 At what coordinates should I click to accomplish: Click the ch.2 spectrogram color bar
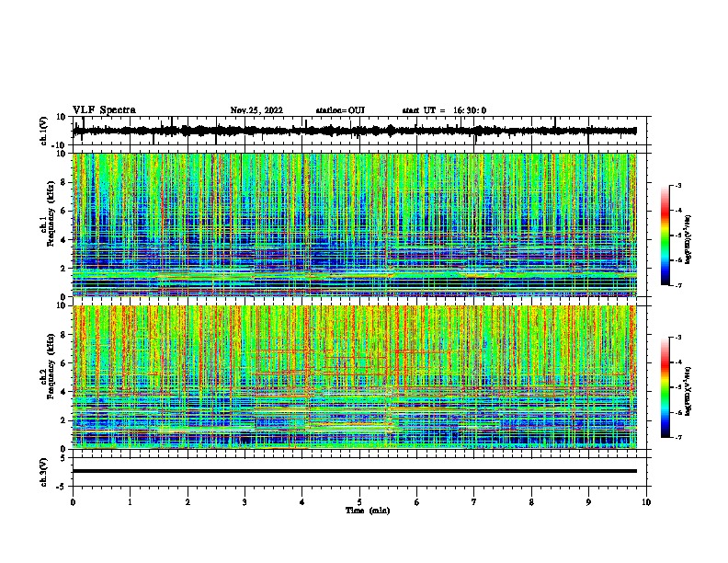665,387
